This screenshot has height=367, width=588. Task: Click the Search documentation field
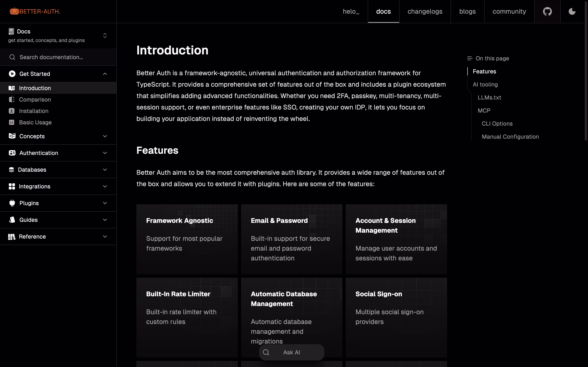58,57
